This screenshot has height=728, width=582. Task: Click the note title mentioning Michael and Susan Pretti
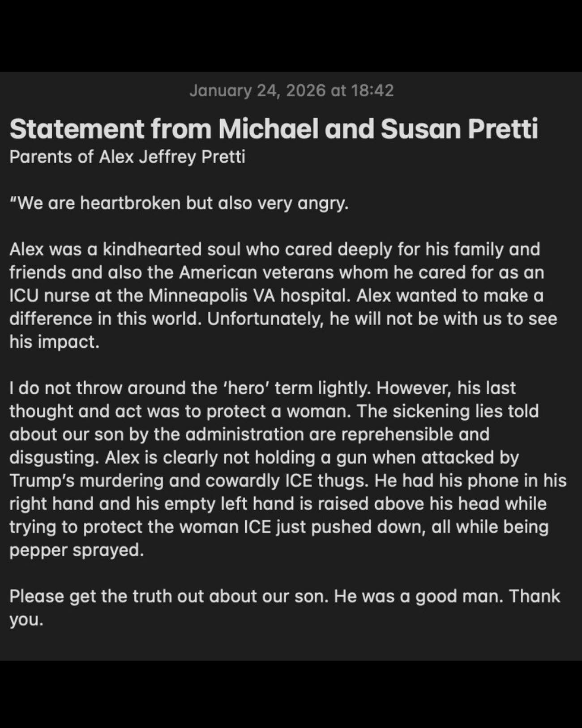coord(274,129)
